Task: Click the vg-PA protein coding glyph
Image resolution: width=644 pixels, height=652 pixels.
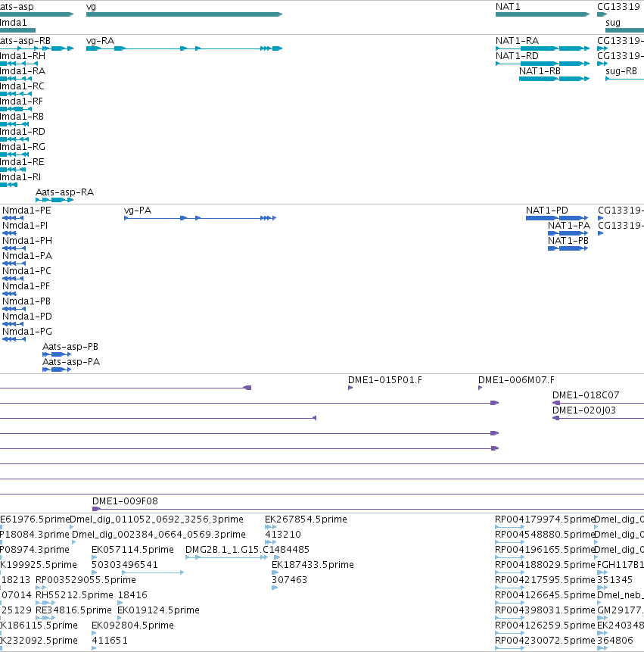Action: tap(200, 218)
